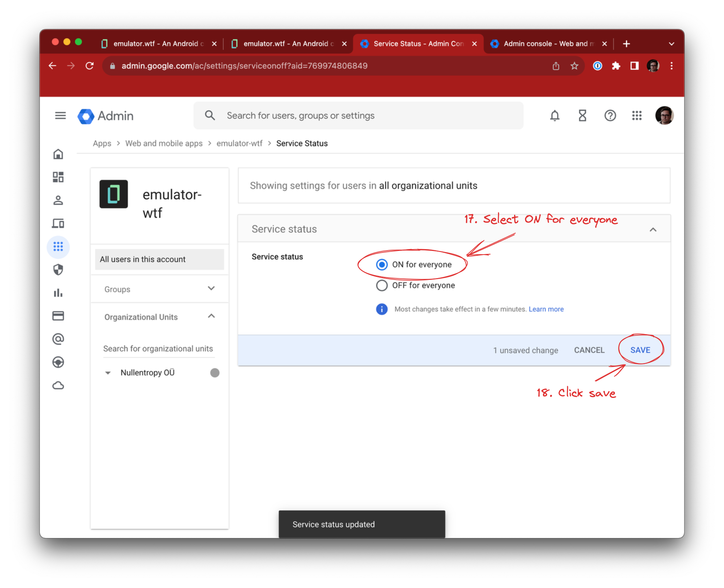Open the 1Password extension icon
Screen dimensions: 724x588
click(597, 66)
